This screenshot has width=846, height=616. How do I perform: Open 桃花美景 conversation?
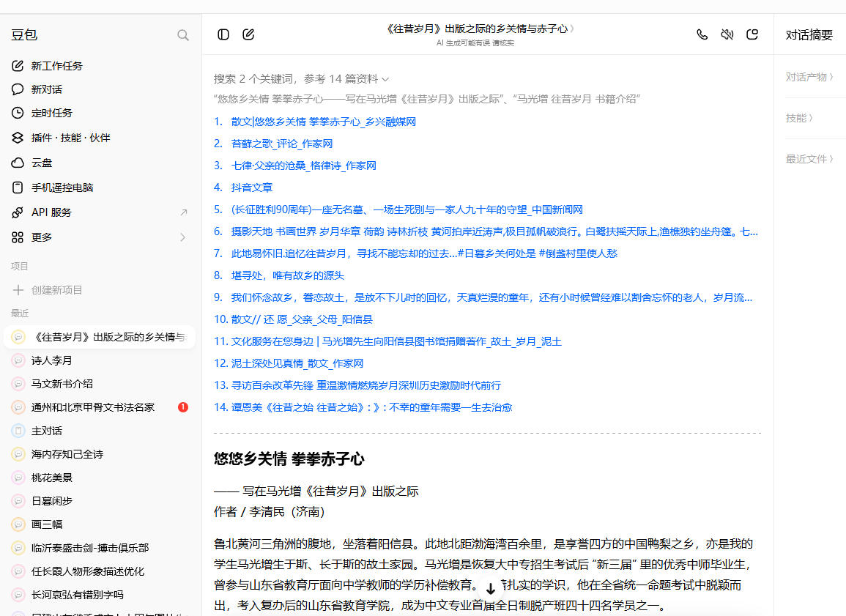[x=100, y=478]
